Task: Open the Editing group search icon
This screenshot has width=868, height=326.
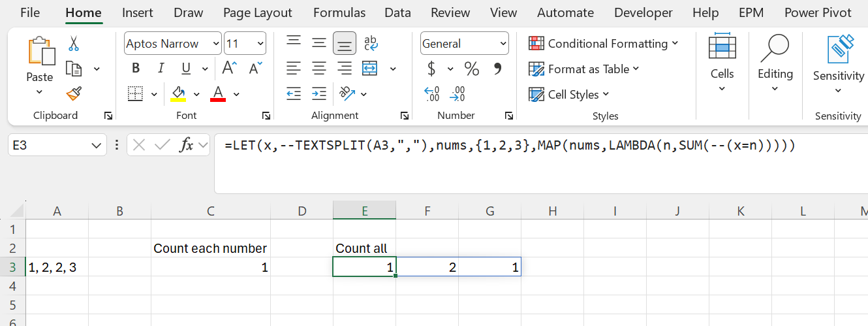Action: (x=775, y=47)
